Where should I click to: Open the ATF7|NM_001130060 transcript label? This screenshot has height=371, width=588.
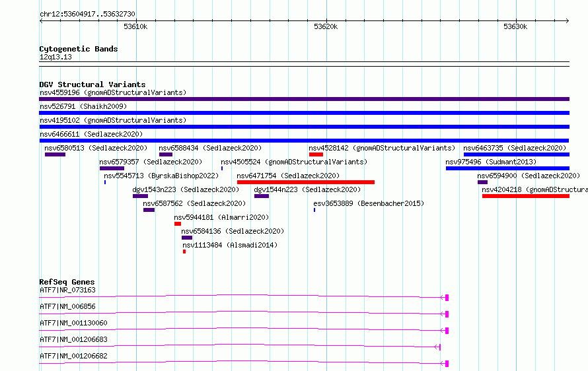click(x=73, y=323)
